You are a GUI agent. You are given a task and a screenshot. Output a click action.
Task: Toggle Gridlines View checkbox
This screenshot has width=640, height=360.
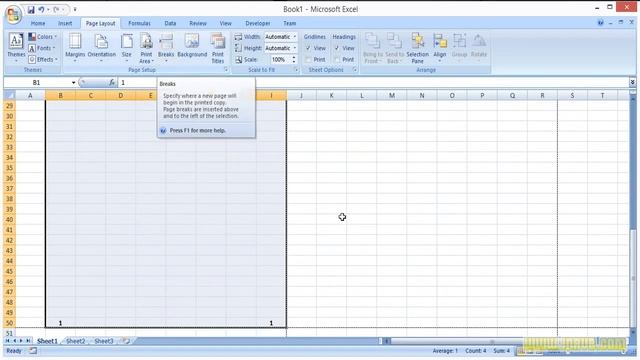pos(308,48)
